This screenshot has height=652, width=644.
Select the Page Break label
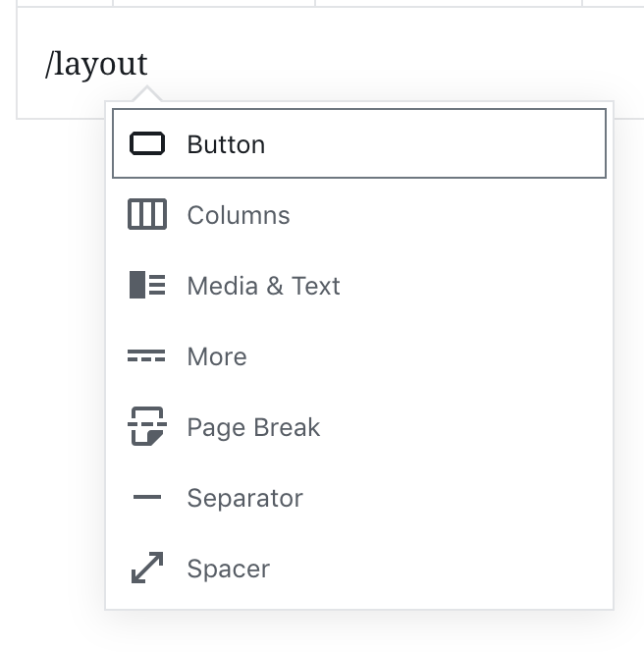click(x=253, y=427)
